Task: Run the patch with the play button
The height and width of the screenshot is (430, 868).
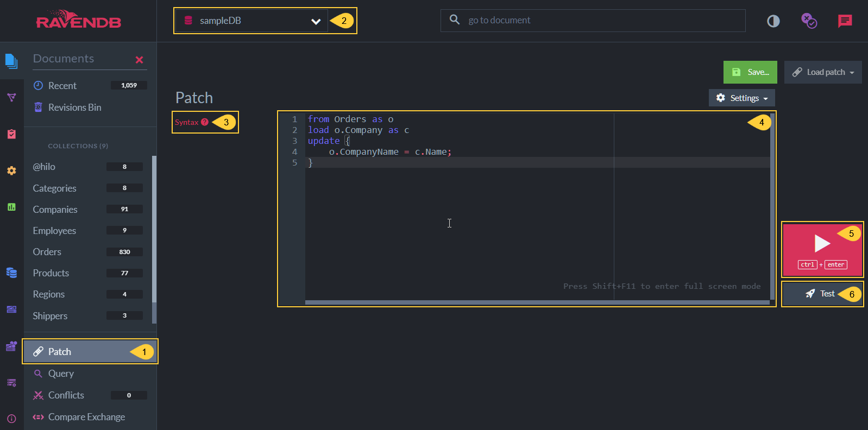Action: click(x=822, y=249)
